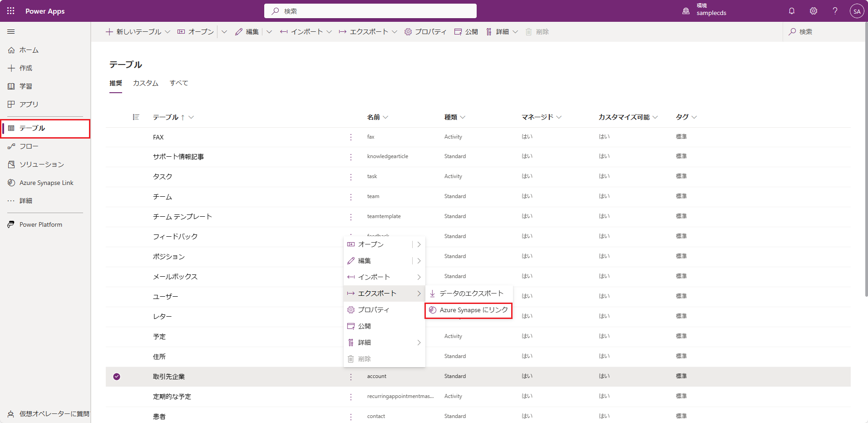Screen dimensions: 868x423
Task: Open the settings gear icon
Action: pos(814,11)
